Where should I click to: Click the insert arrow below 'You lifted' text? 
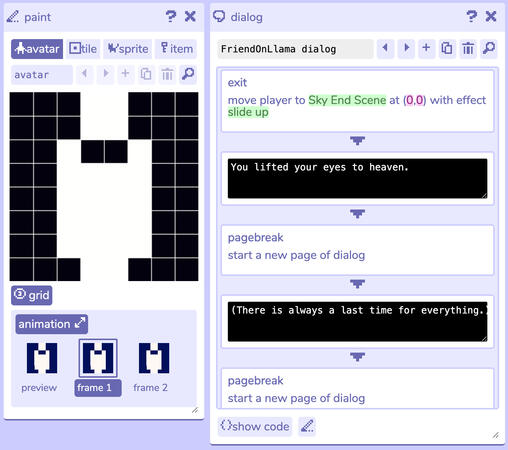coord(357,214)
